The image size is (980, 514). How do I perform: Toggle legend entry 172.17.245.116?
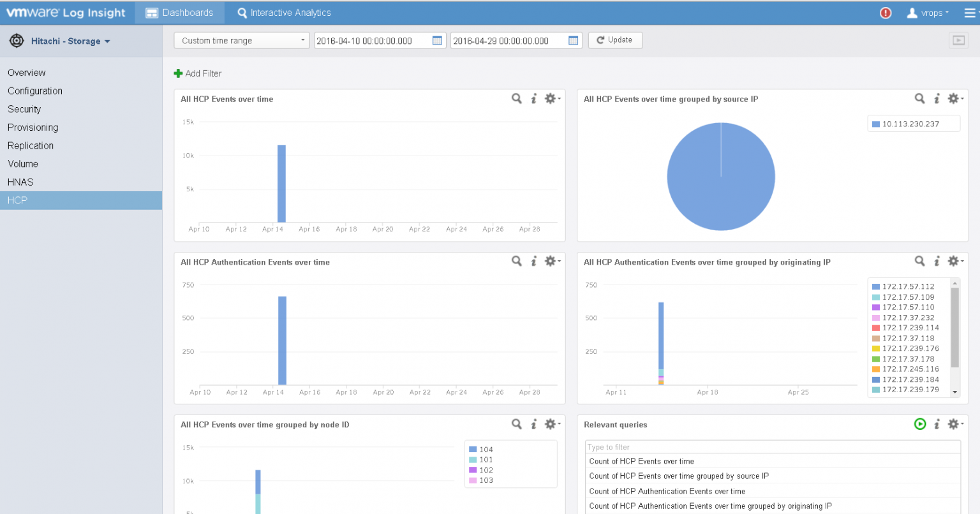point(905,369)
